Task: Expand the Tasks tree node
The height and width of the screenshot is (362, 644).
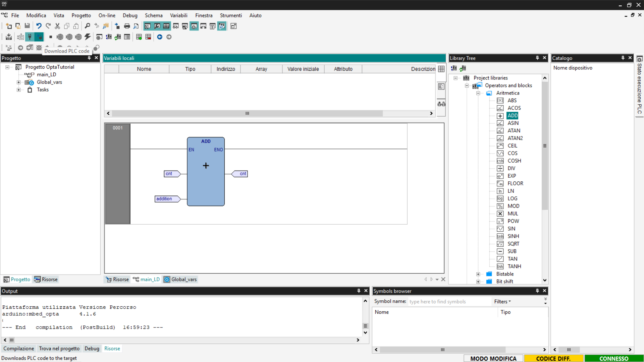Action: pos(19,90)
